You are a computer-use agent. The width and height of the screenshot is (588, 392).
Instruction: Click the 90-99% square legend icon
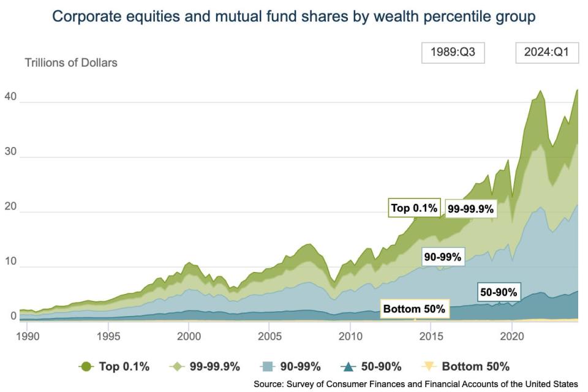click(x=268, y=366)
